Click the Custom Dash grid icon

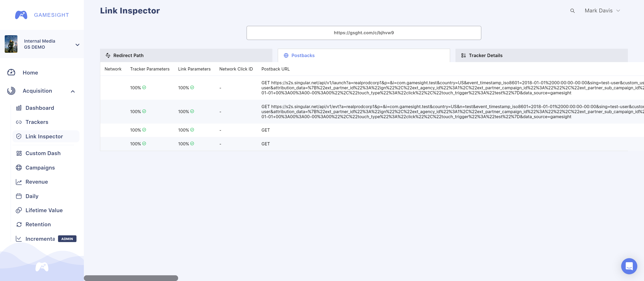[x=19, y=153]
